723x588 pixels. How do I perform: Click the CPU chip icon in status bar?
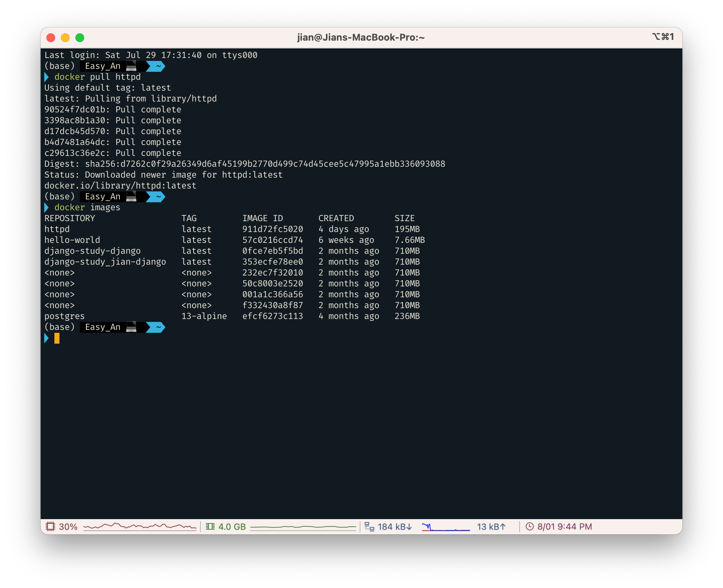click(50, 526)
